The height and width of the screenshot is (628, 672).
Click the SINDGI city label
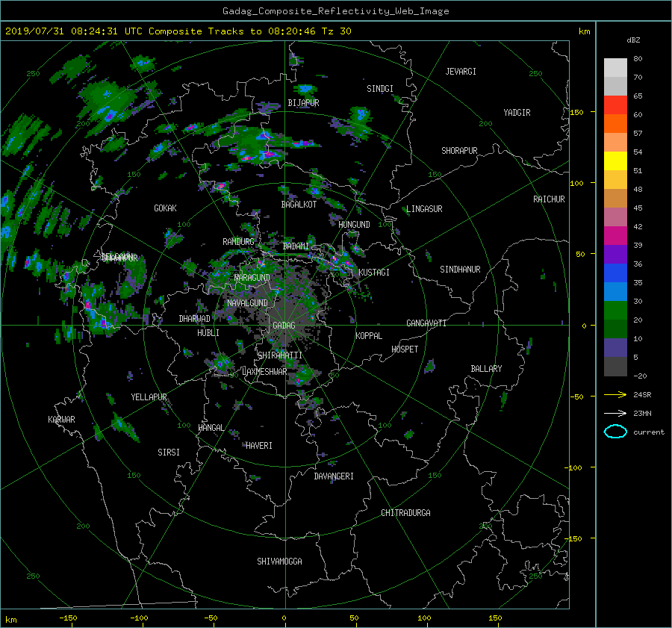pyautogui.click(x=380, y=89)
